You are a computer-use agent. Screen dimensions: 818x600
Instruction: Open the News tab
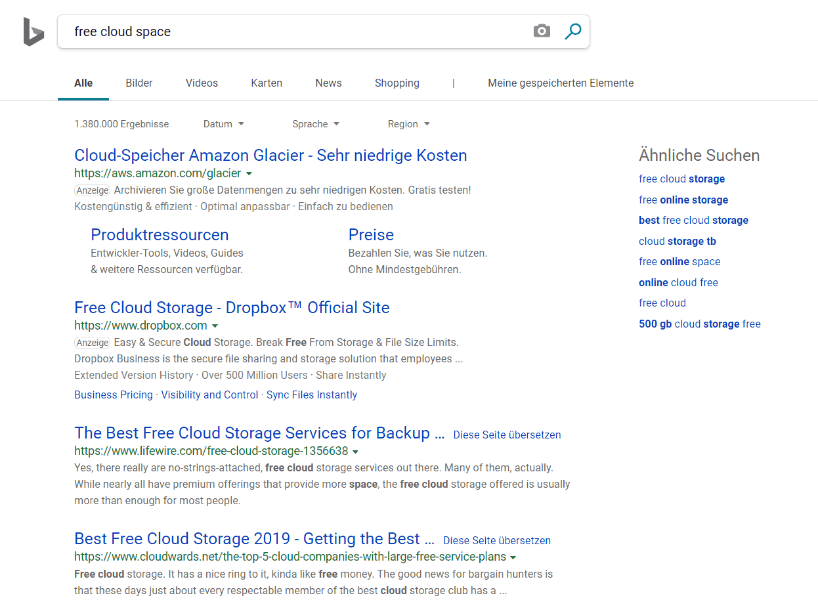coord(328,83)
